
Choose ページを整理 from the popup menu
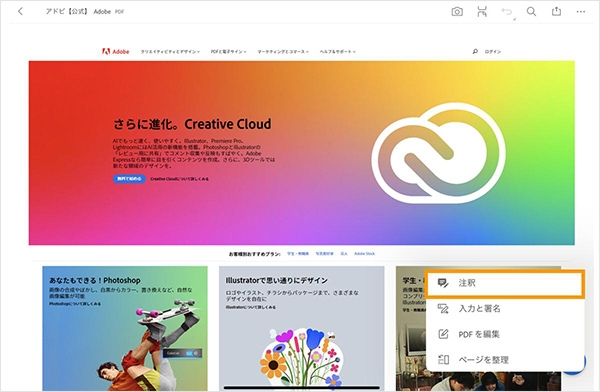click(x=505, y=359)
